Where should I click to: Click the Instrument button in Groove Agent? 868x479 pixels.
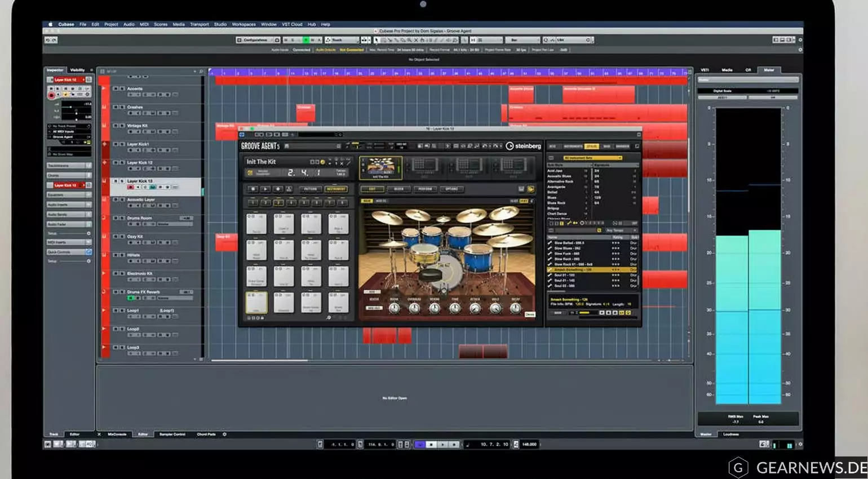point(336,189)
